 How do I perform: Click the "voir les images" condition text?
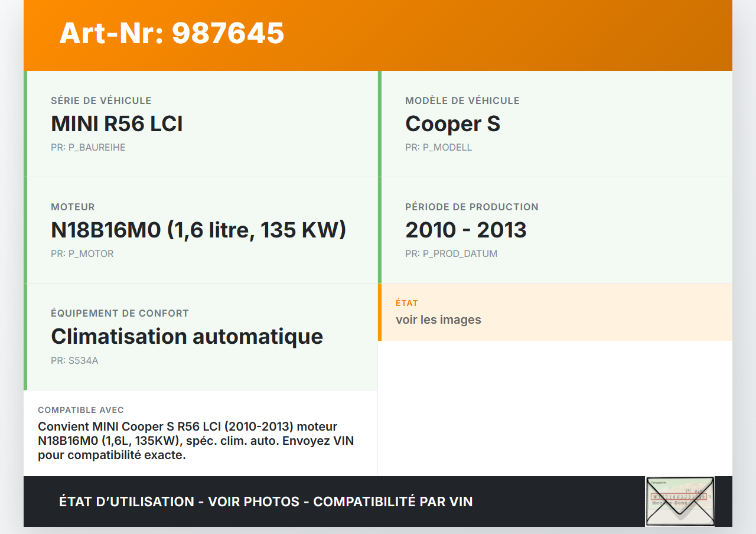tap(438, 320)
